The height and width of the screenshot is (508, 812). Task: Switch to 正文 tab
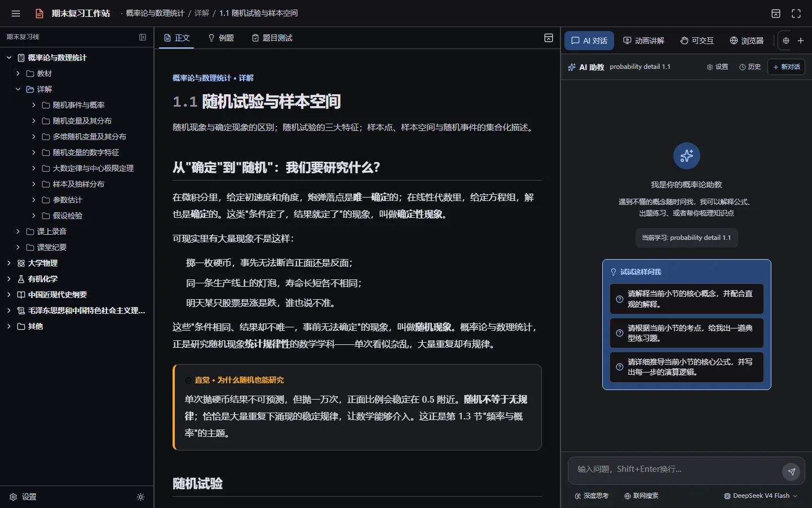coord(176,38)
